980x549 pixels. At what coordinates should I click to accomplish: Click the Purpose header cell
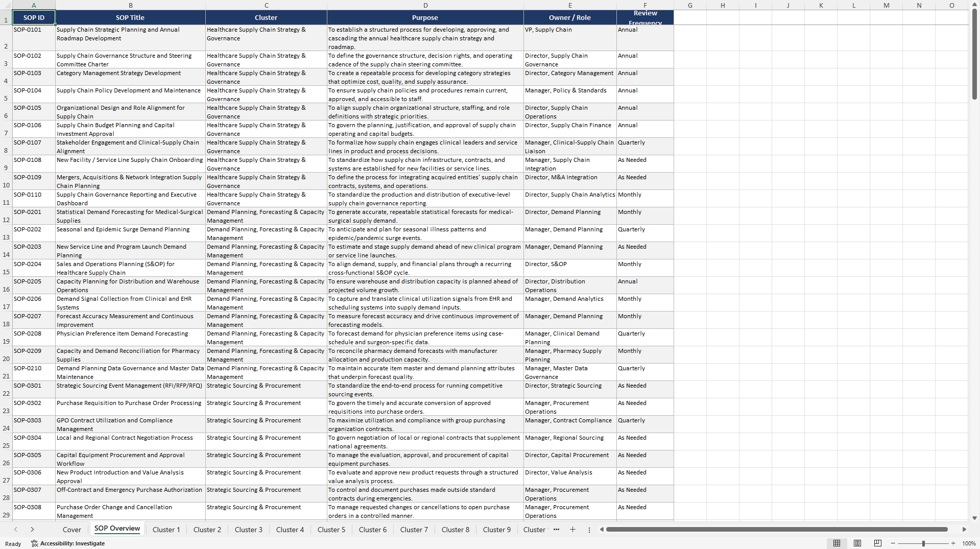click(425, 17)
